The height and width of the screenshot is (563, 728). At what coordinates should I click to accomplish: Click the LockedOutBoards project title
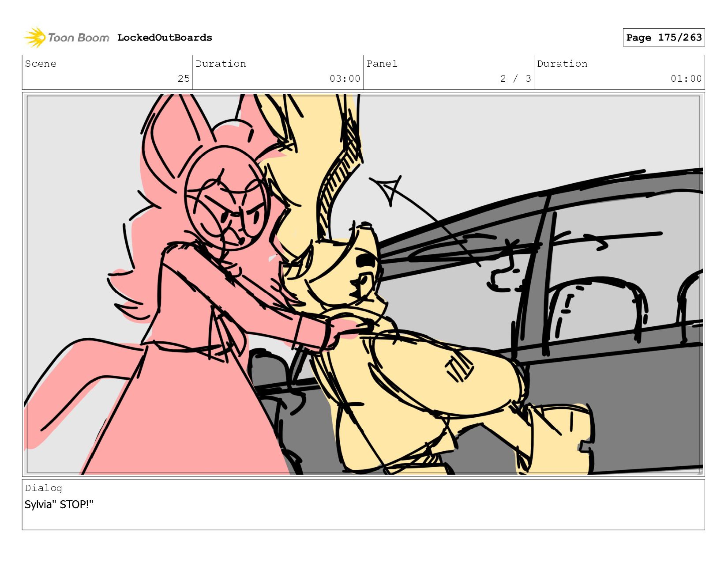[165, 38]
